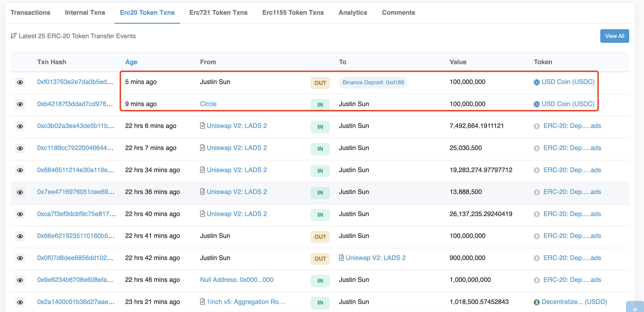644x312 pixels.
Task: Click the sort icon beside Latest 25 ERC-20 events
Action: pyautogui.click(x=14, y=36)
